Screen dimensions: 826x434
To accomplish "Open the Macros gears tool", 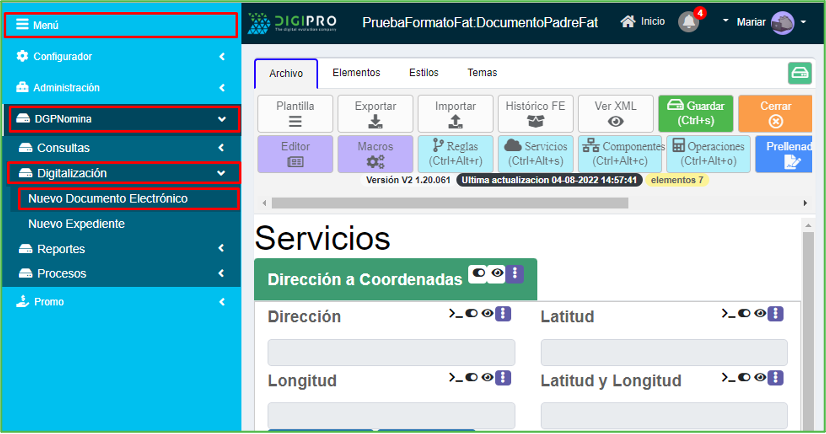I will click(x=375, y=153).
